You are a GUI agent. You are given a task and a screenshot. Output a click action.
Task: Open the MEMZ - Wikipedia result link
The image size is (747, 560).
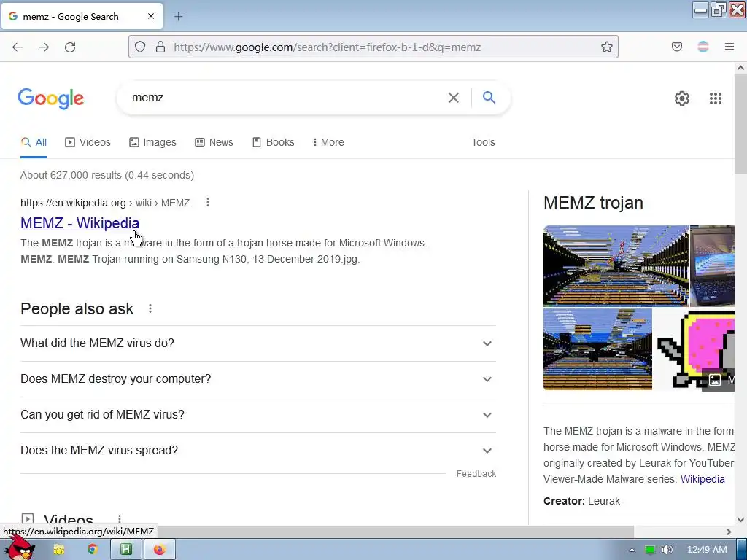pyautogui.click(x=80, y=223)
